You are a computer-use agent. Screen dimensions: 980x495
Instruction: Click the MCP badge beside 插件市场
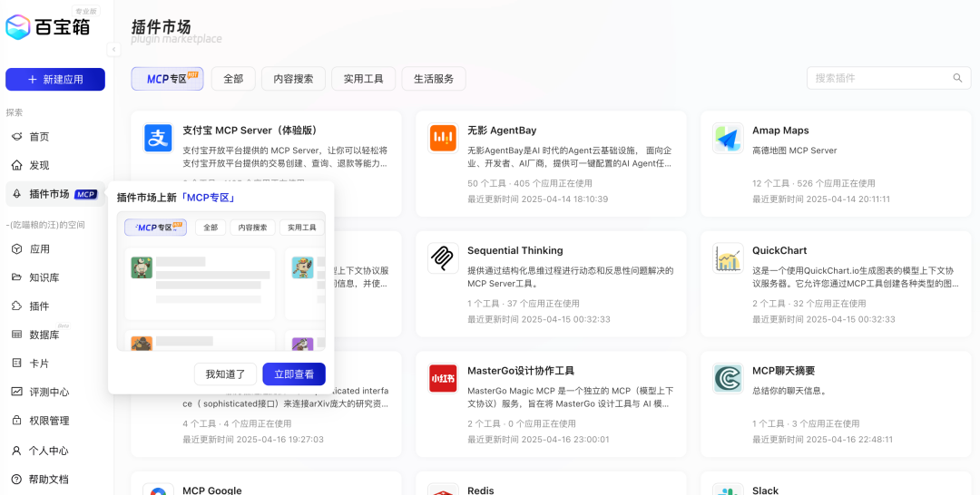(x=85, y=194)
